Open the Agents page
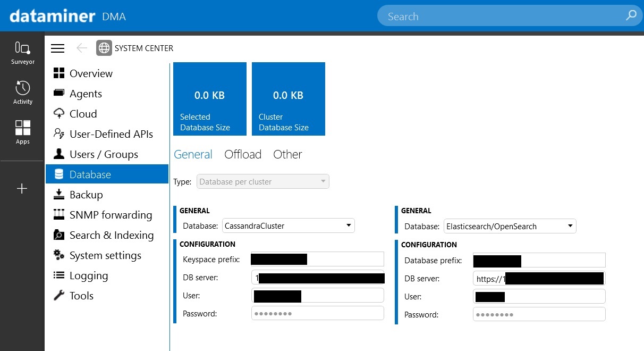The width and height of the screenshot is (644, 351). point(107,94)
